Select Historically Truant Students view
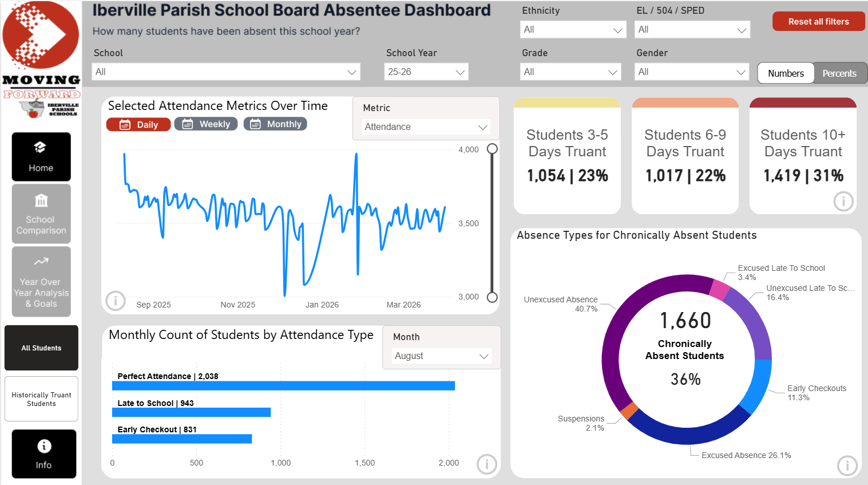 point(41,399)
